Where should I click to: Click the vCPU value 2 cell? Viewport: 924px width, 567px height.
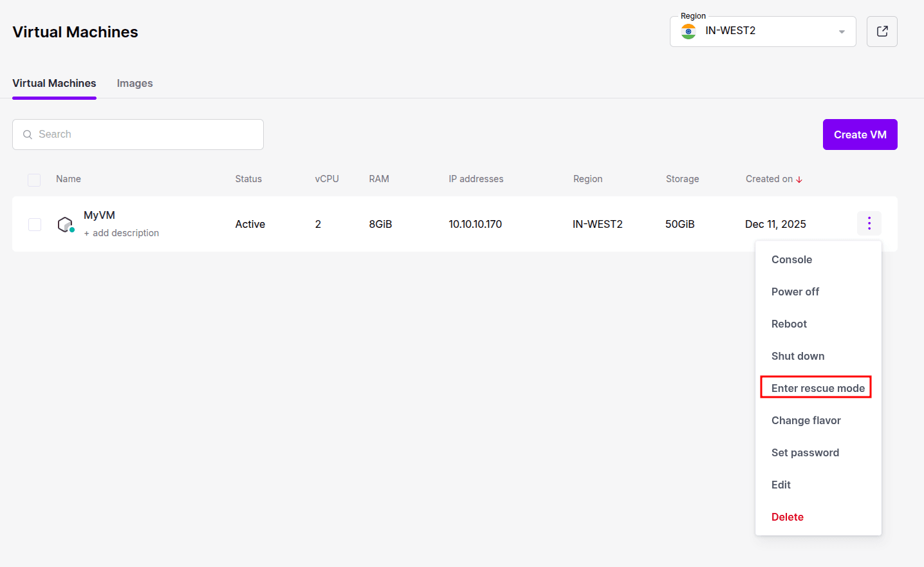[318, 224]
